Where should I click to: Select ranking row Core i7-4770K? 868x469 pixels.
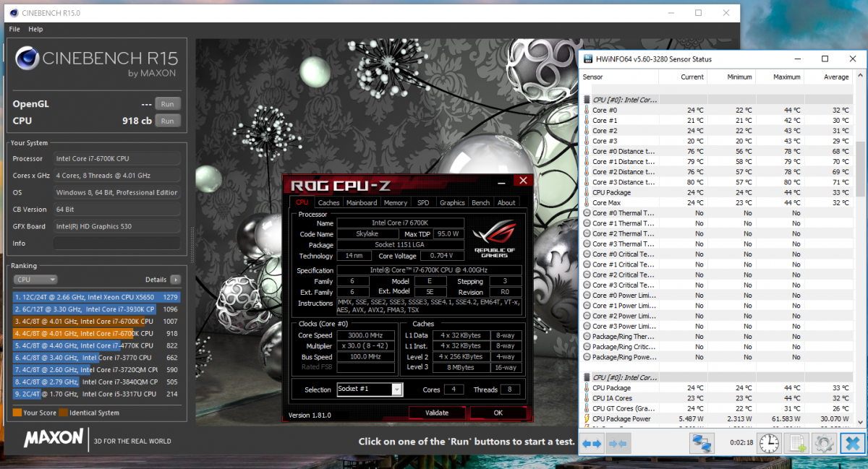(96, 345)
